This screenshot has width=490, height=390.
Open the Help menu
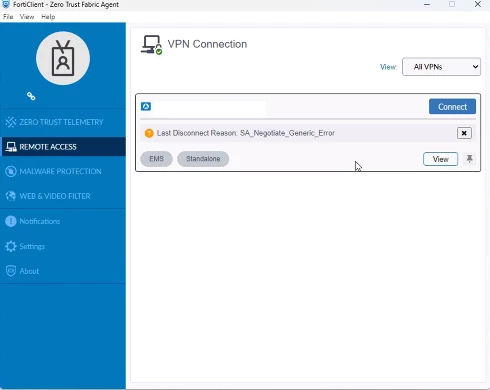pos(48,17)
